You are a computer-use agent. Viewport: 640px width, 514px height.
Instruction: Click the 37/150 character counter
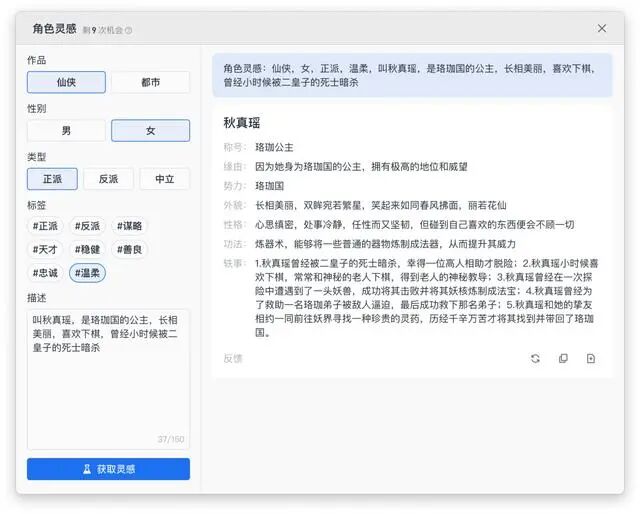pos(171,439)
